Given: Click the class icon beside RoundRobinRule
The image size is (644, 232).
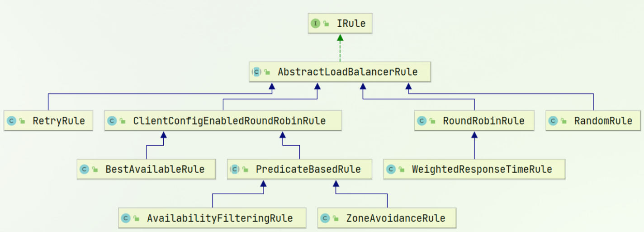Looking at the screenshot, I should tap(421, 121).
